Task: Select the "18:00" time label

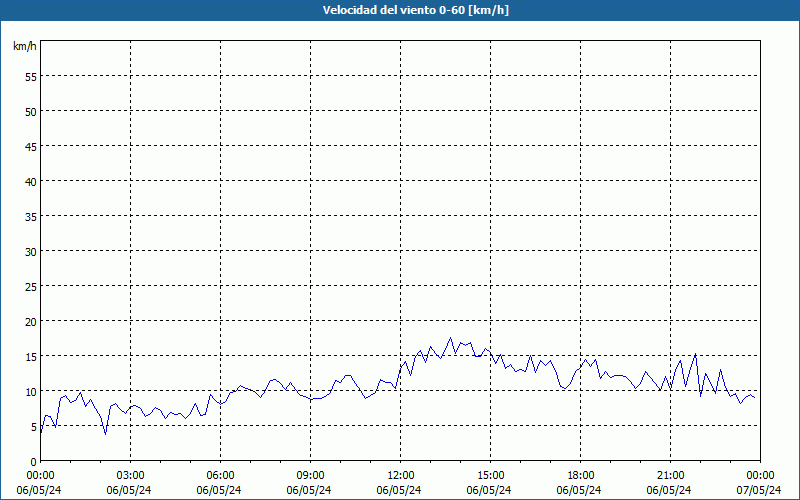Action: pyautogui.click(x=581, y=476)
